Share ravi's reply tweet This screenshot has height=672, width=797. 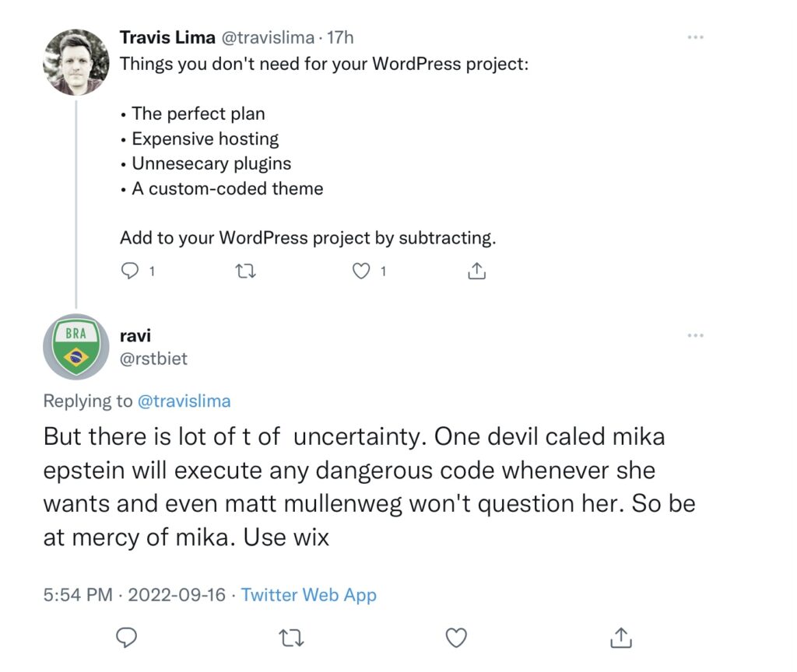click(620, 638)
